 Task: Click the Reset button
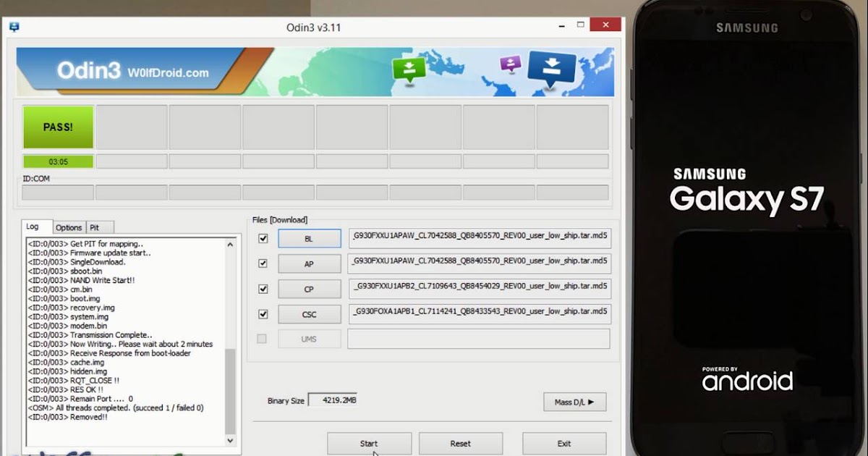460,444
